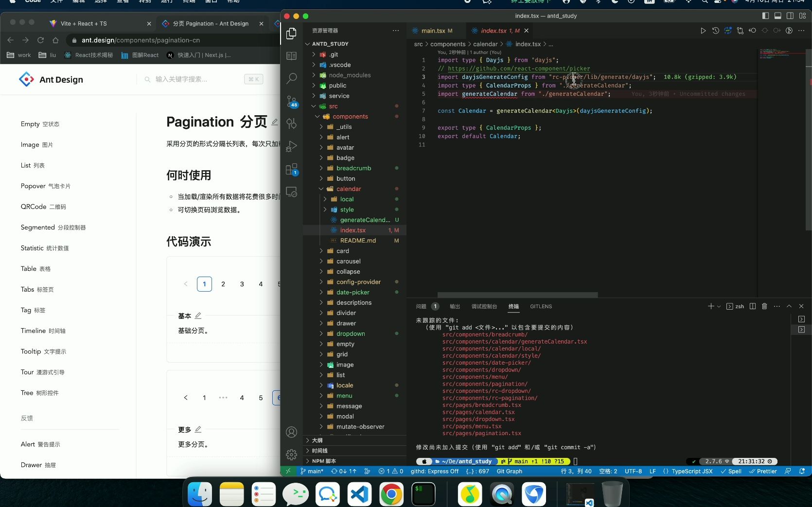The image size is (812, 507).
Task: Click the editor horizontal scrollbar
Action: pos(517,295)
